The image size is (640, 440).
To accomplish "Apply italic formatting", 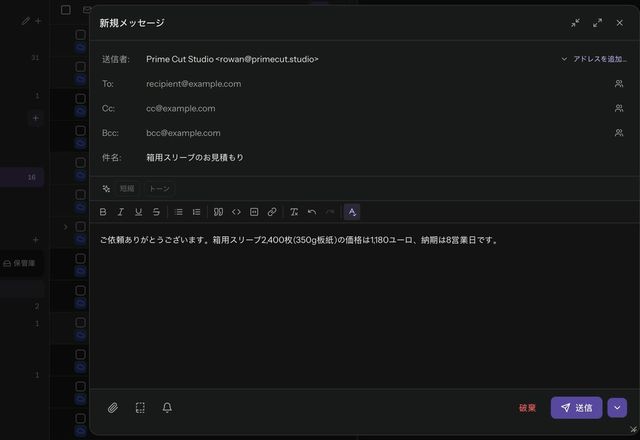I will [x=121, y=212].
